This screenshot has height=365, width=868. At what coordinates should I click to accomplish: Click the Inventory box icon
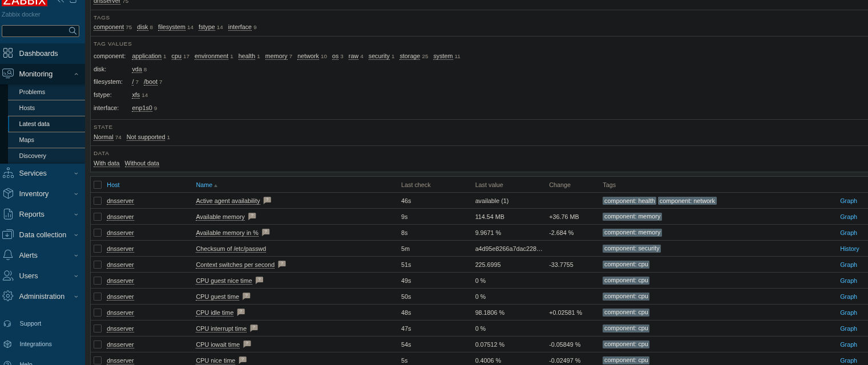point(8,193)
